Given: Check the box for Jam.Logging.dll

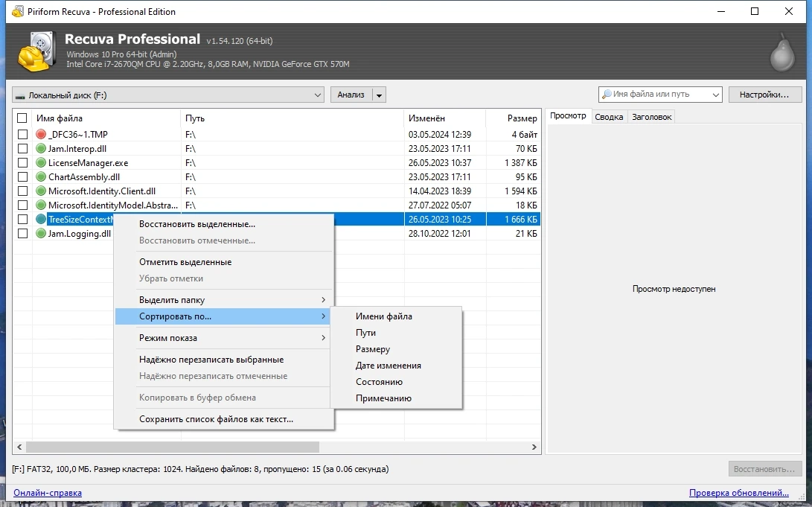Looking at the screenshot, I should (x=22, y=234).
